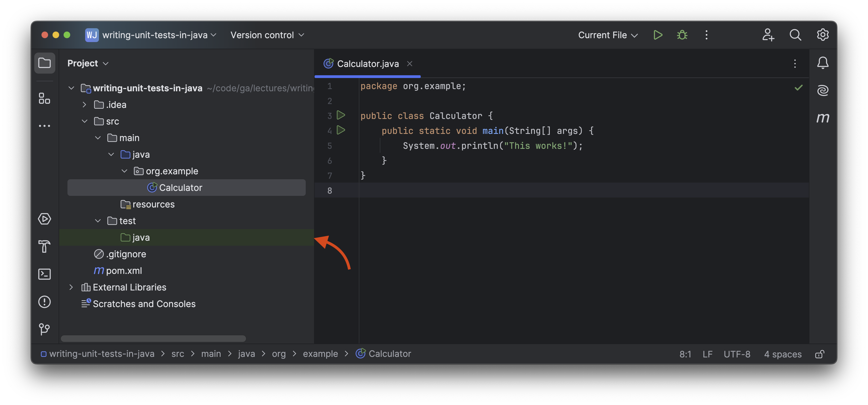This screenshot has width=868, height=405.
Task: Toggle the Project folder tool window
Action: pyautogui.click(x=45, y=63)
